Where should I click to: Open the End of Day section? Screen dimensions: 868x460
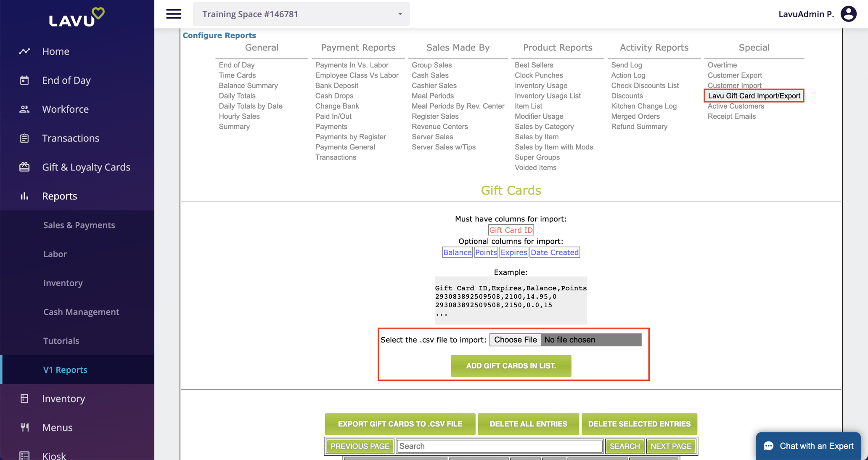pos(66,80)
